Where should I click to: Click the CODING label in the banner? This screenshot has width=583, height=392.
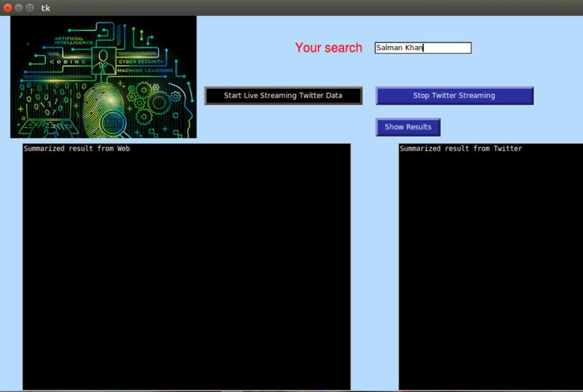coord(68,62)
